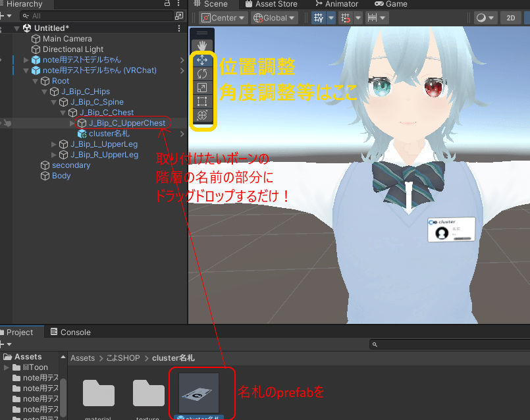Select the Scale tool
The height and width of the screenshot is (420, 530).
(x=202, y=88)
